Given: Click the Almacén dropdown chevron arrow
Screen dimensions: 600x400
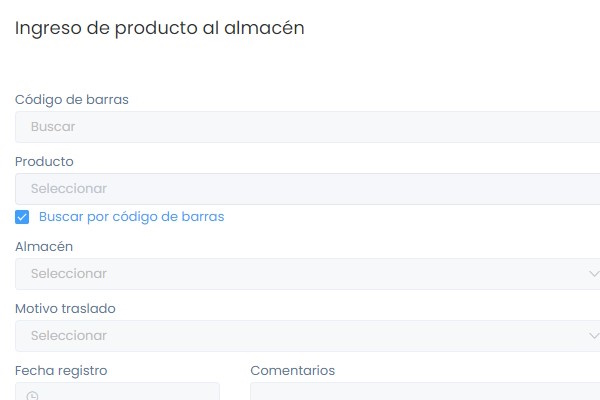Looking at the screenshot, I should [593, 273].
